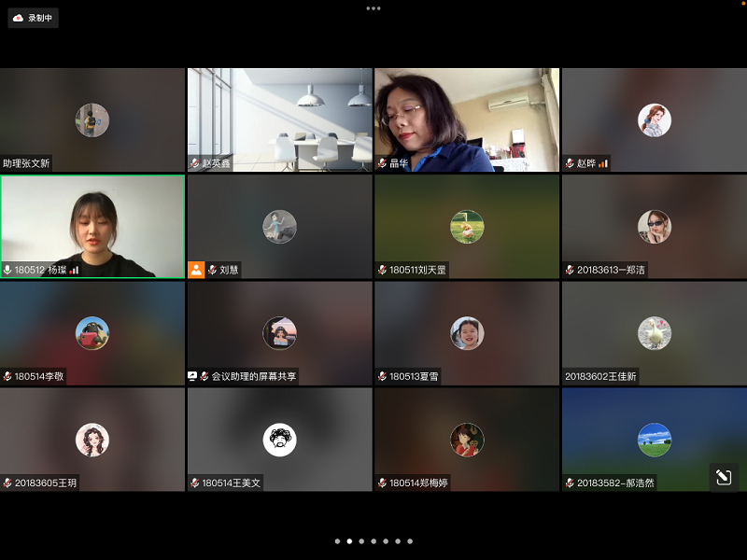Click the orange host badge beside 刘慧

point(196,270)
